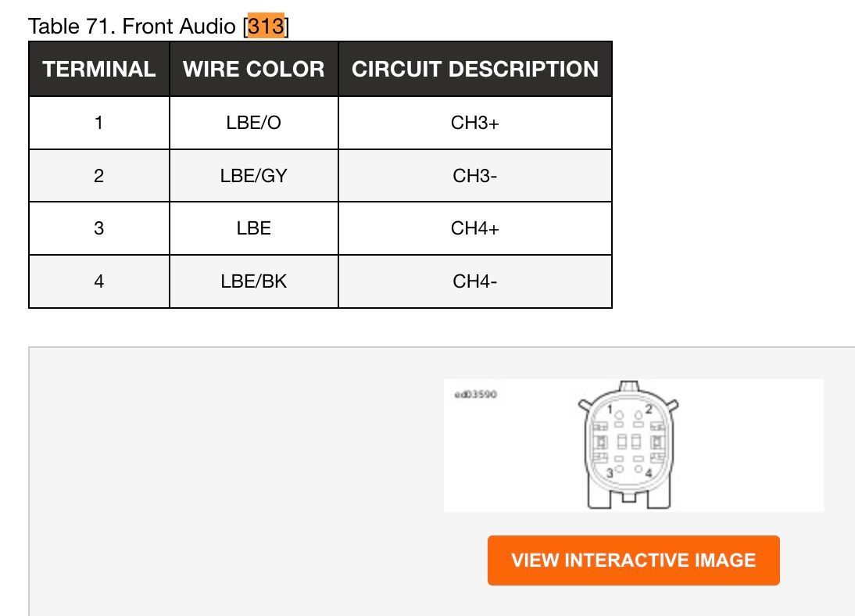Select the terminal 2 cell
The height and width of the screenshot is (616, 855).
[98, 176]
